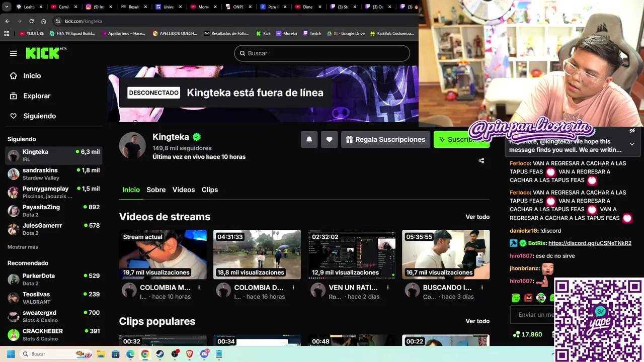Open the tab search dropdown arrow
The height and width of the screenshot is (362, 644).
click(7, 7)
